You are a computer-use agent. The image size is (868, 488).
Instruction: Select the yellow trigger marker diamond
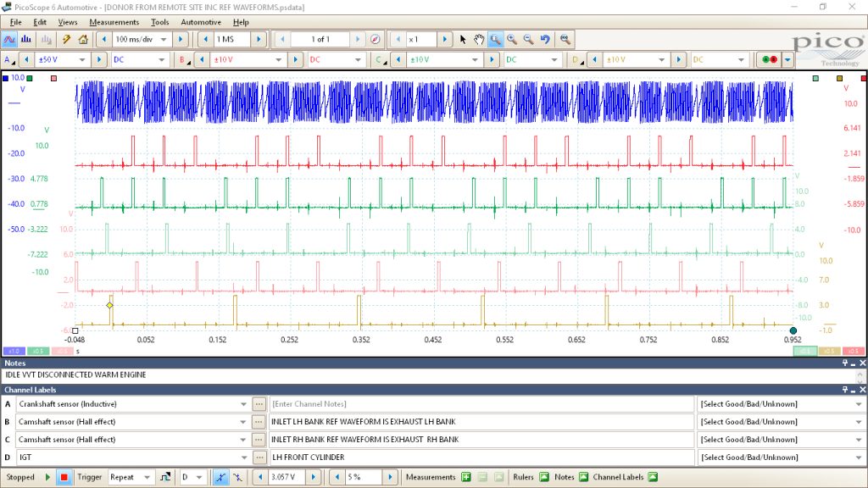[109, 305]
